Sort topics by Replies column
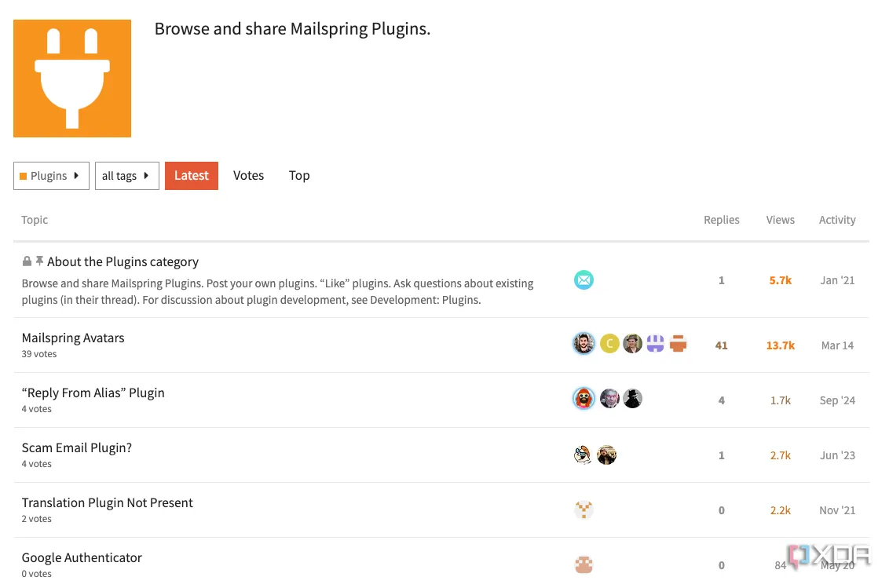 click(721, 220)
